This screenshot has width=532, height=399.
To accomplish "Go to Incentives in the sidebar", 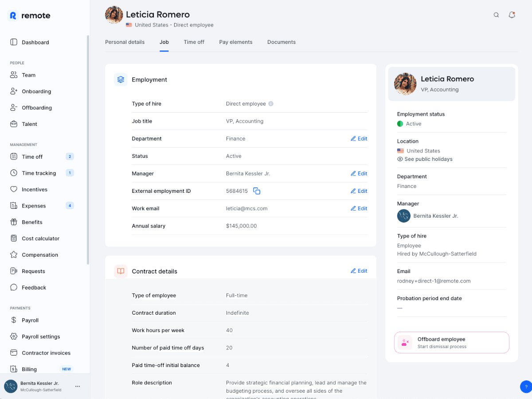I will click(34, 189).
